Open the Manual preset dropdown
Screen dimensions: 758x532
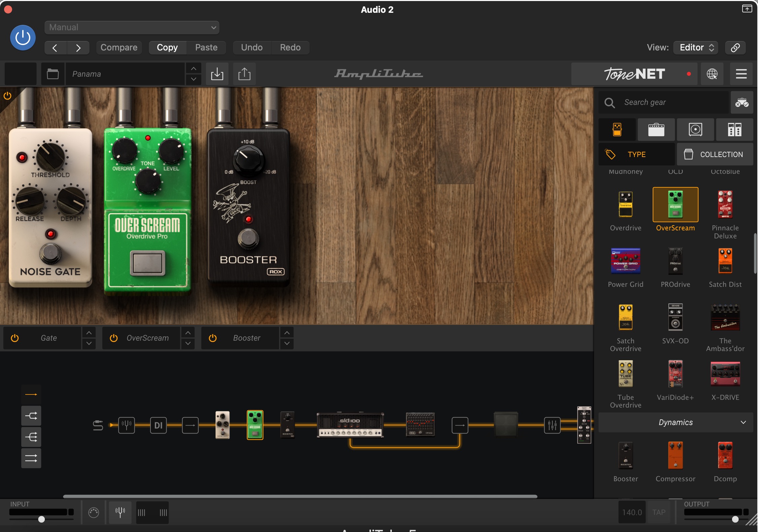point(132,27)
